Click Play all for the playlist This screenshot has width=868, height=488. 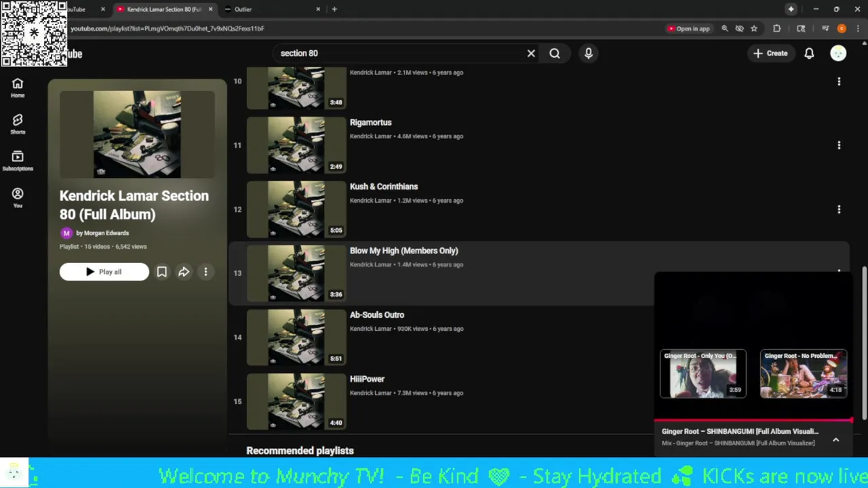point(104,272)
